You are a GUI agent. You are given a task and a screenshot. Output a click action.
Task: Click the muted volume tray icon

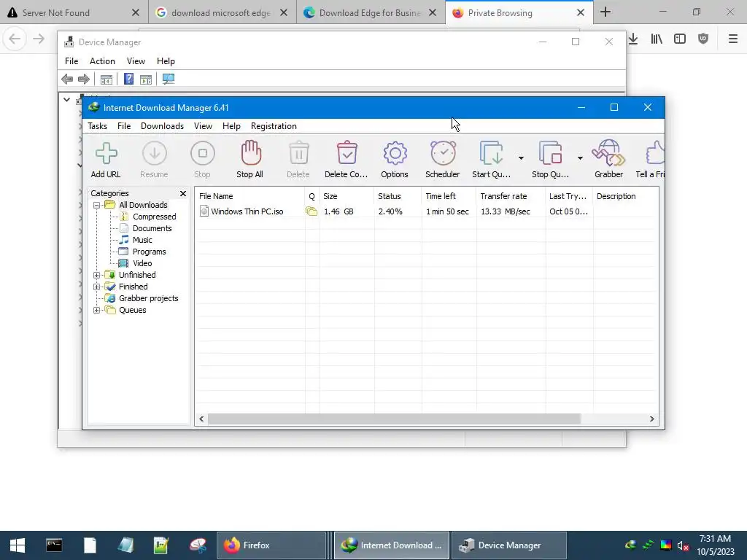click(683, 545)
